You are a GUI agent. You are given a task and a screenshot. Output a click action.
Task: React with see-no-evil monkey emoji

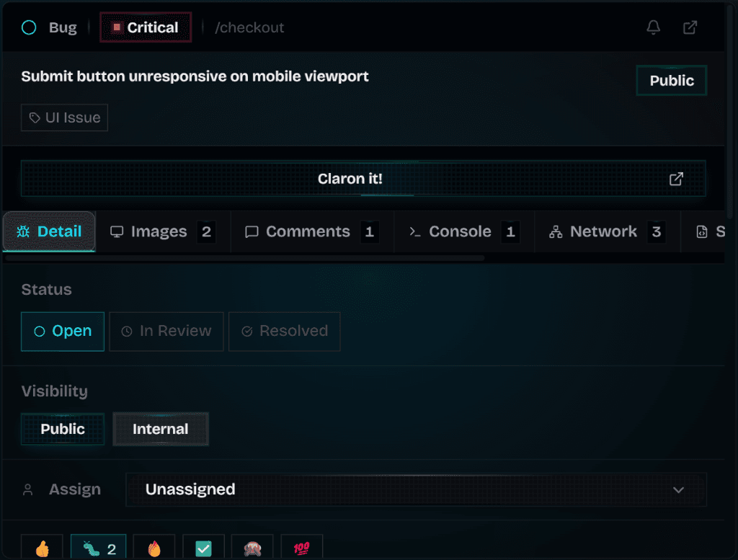point(252,548)
